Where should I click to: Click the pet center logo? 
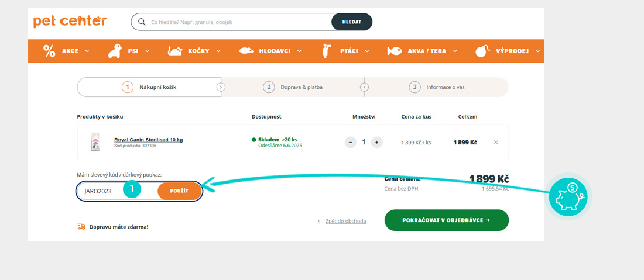(70, 22)
